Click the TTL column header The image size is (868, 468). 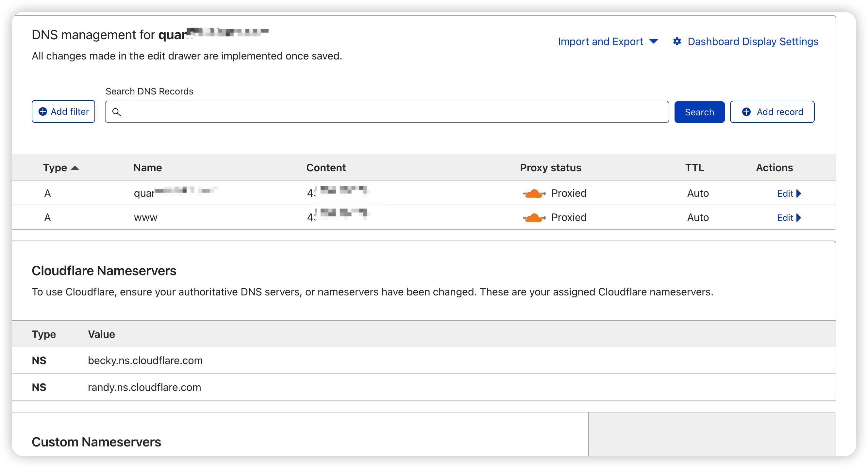[694, 168]
